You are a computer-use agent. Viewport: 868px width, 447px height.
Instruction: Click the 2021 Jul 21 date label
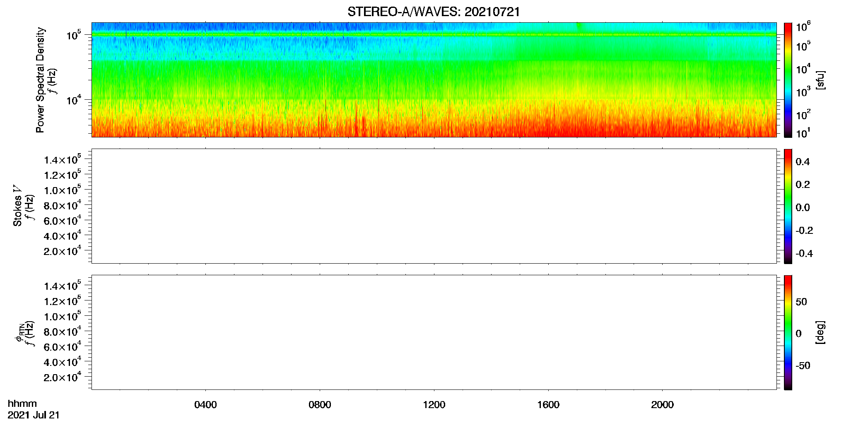click(x=34, y=415)
